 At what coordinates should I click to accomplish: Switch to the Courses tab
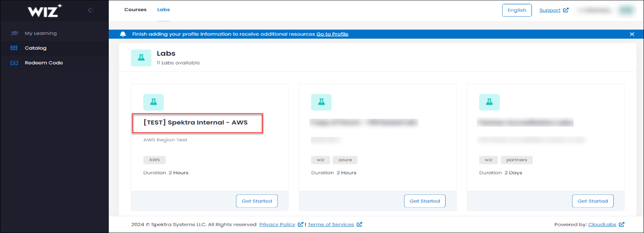click(x=135, y=10)
